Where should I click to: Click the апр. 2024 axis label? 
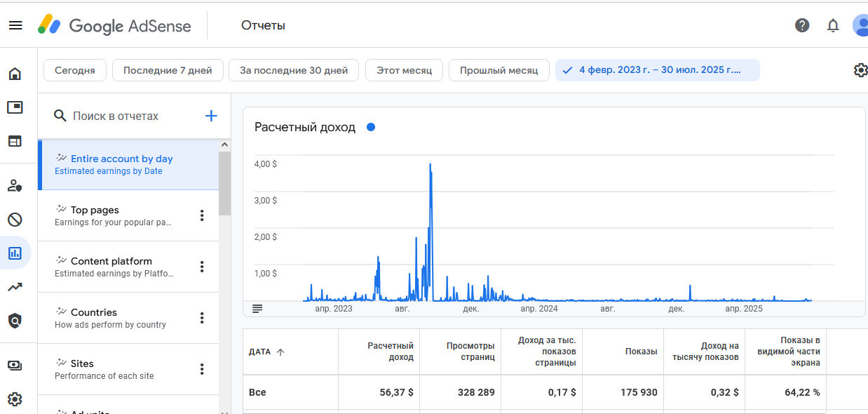click(x=539, y=309)
